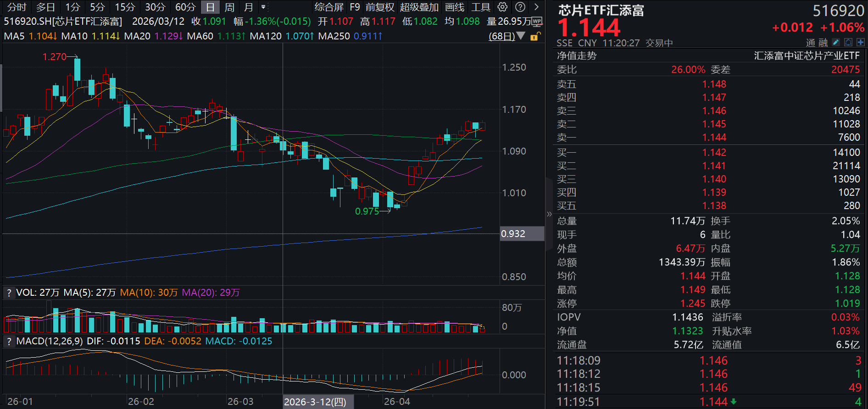
Task: Click the MACD indicator help icon
Action: [x=9, y=342]
